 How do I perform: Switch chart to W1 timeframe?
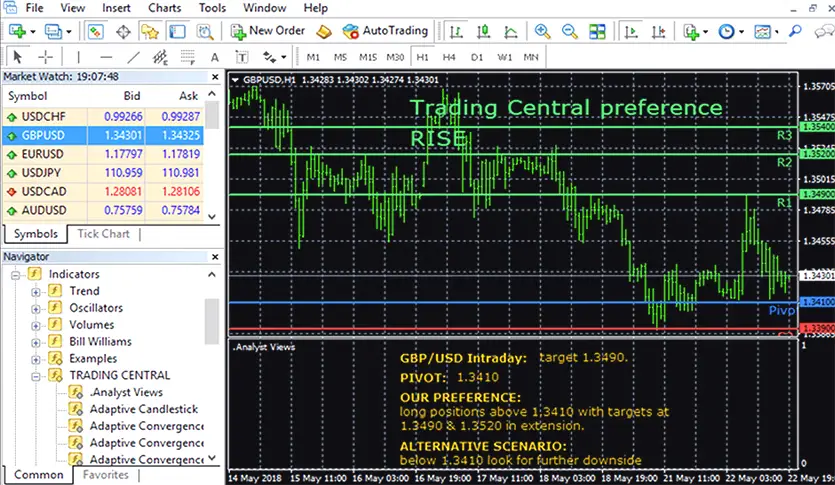click(504, 57)
